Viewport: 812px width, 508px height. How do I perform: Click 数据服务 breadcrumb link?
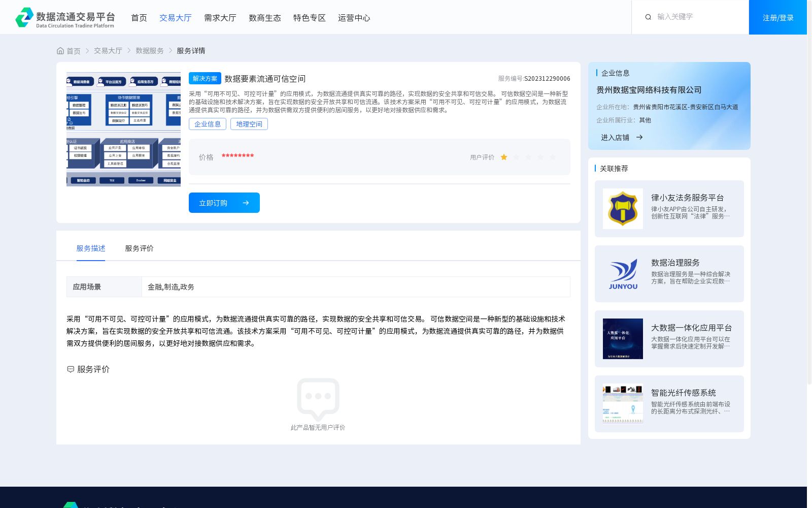[x=150, y=51]
